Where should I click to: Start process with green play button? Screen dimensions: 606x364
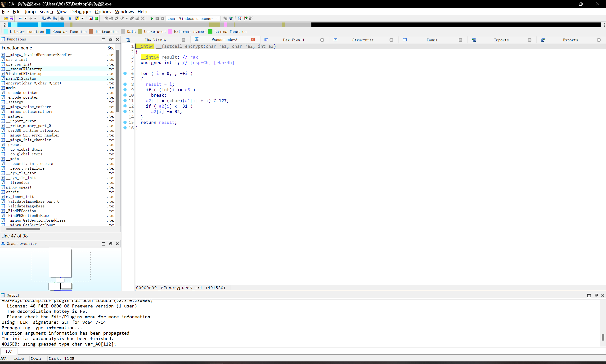152,18
